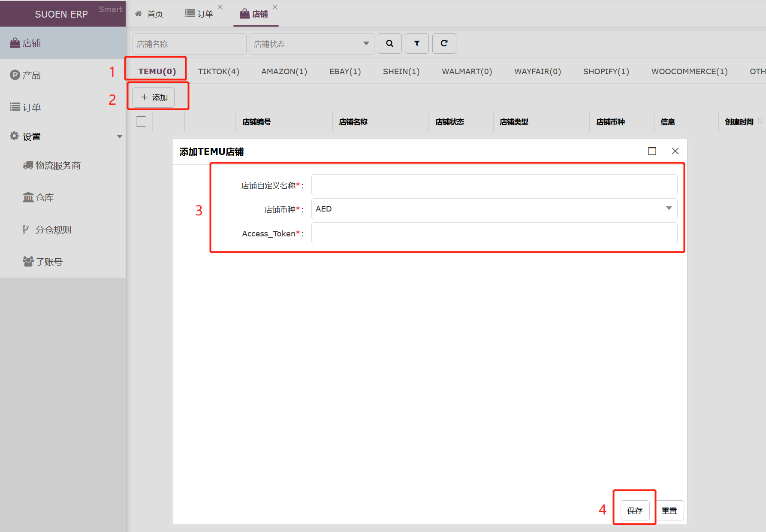Maximize the 添加TEMU店铺 dialog
The image size is (766, 532).
point(652,151)
